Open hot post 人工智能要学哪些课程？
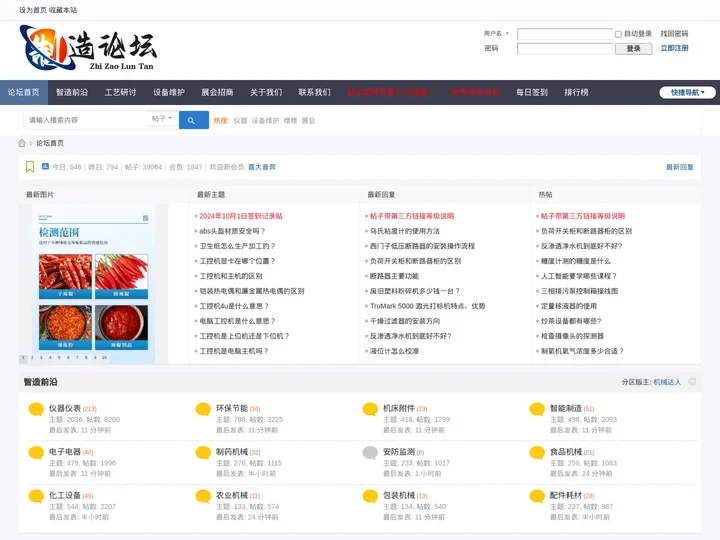720x540 pixels. tap(579, 276)
